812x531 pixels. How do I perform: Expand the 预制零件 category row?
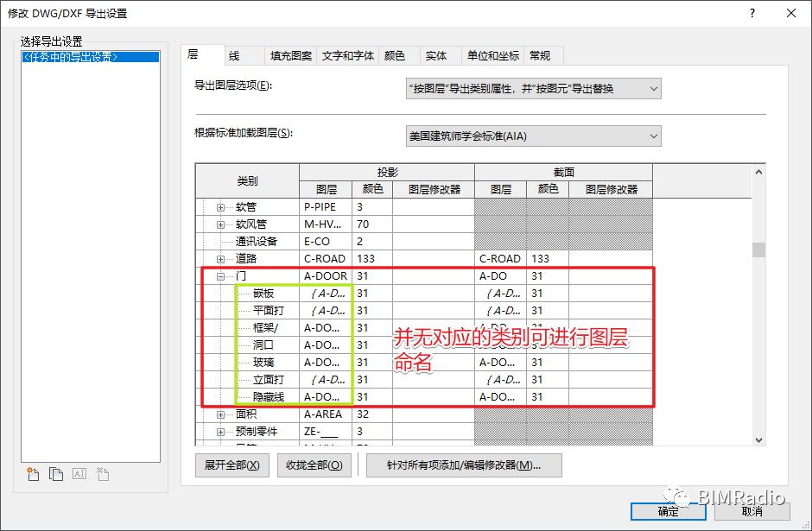pos(220,432)
